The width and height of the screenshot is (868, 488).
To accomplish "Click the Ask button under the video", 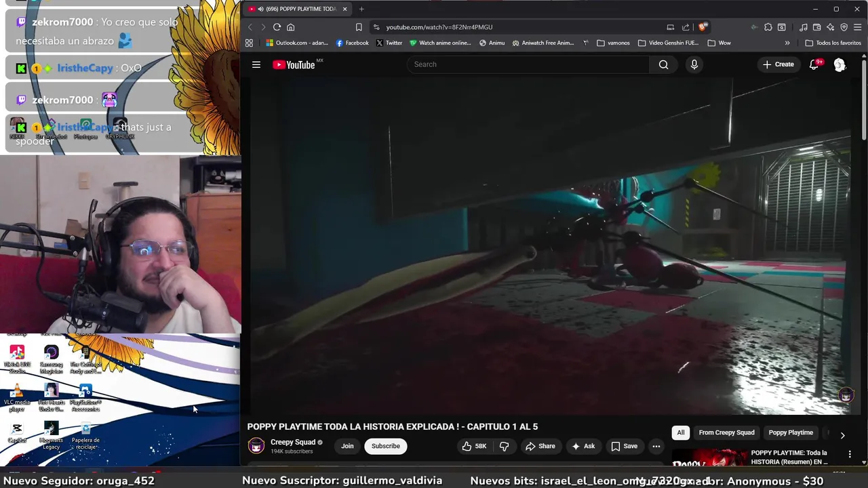I will click(583, 446).
